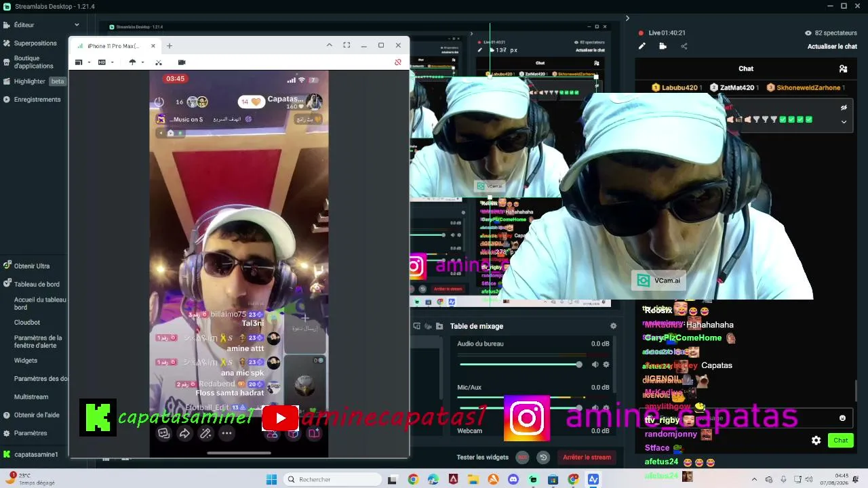Collapse the right chat panel with the chevron
The width and height of the screenshot is (868, 488).
coord(627,18)
